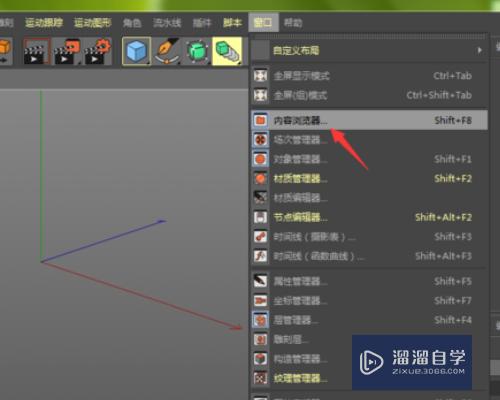Image resolution: width=500 pixels, height=400 pixels.
Task: Open the 帮助 menu
Action: click(293, 23)
